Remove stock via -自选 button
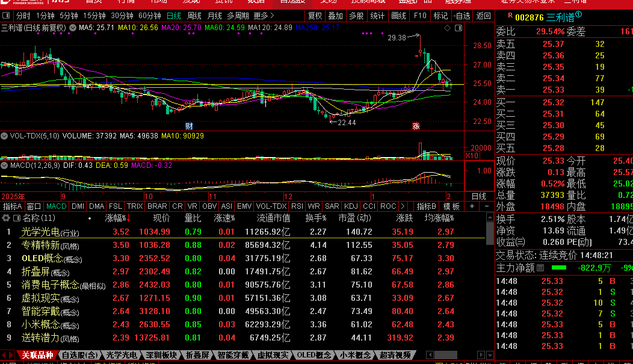This screenshot has height=364, width=633. point(462,16)
